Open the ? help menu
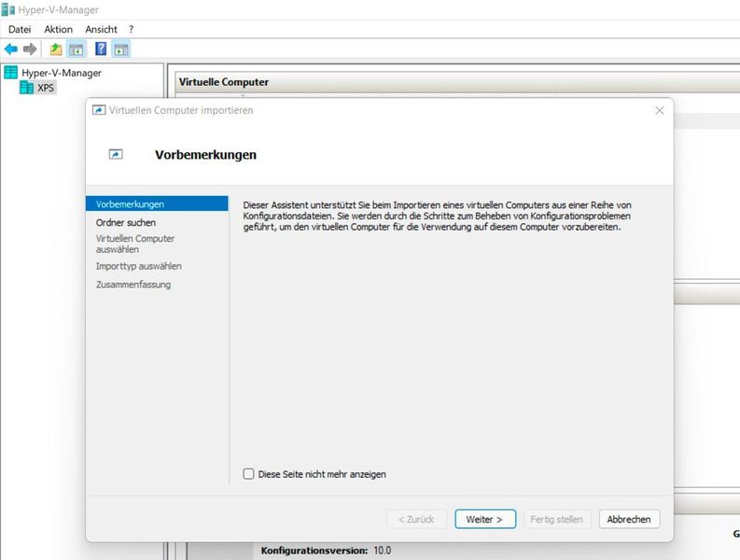This screenshot has height=560, width=740. point(132,29)
